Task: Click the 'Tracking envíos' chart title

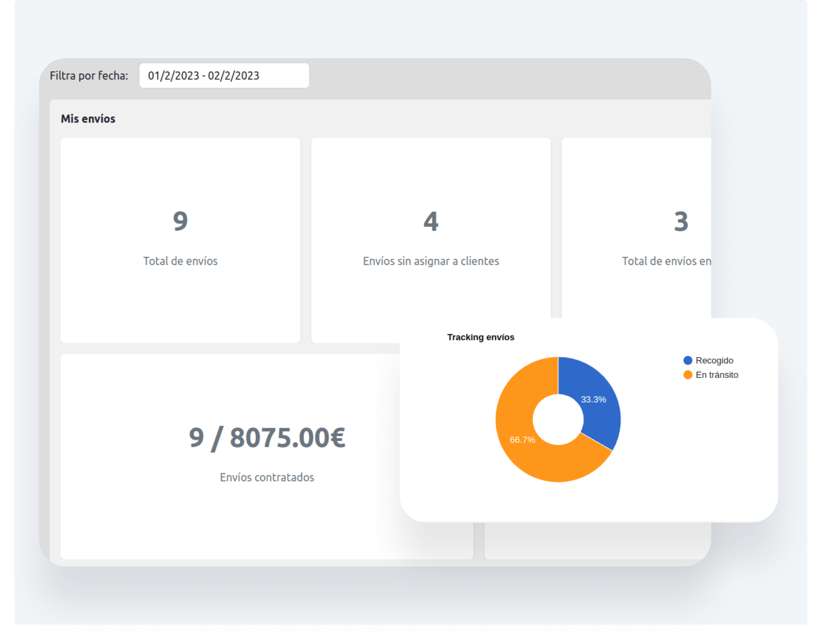Action: pos(481,337)
